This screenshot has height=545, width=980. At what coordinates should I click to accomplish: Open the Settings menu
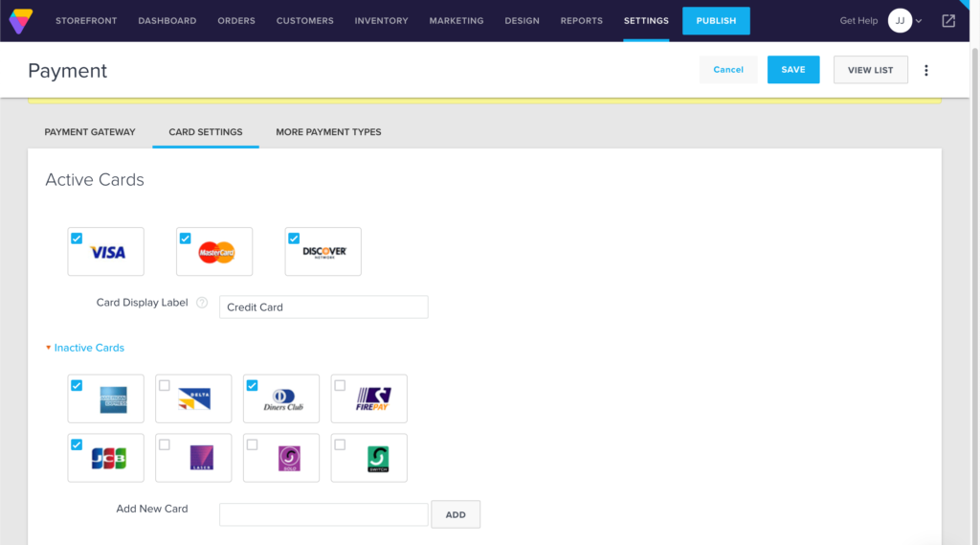coord(646,21)
